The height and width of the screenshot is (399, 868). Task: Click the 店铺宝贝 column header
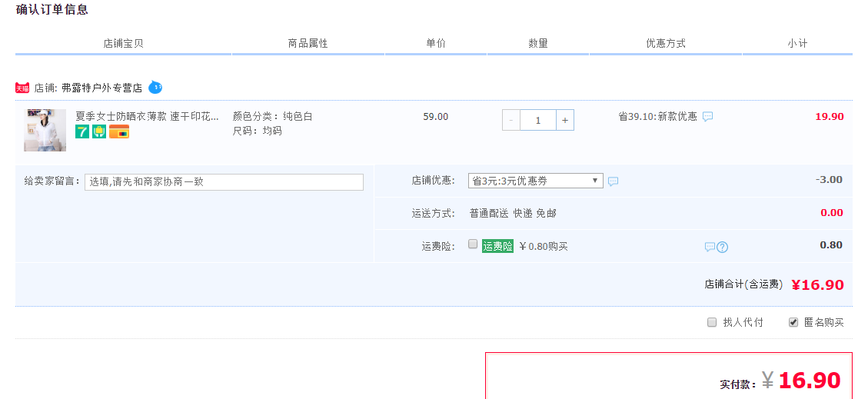[124, 43]
